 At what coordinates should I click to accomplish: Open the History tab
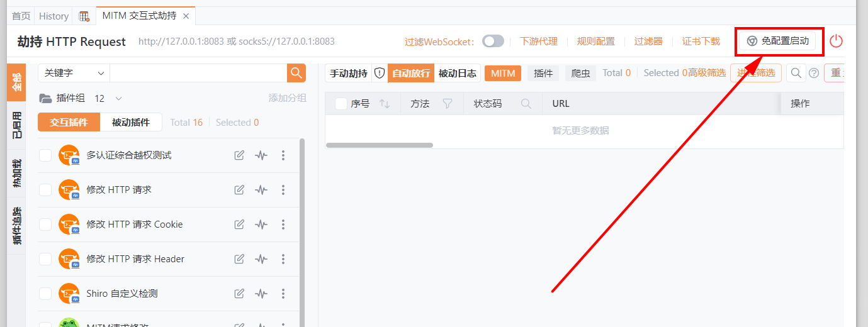click(54, 16)
